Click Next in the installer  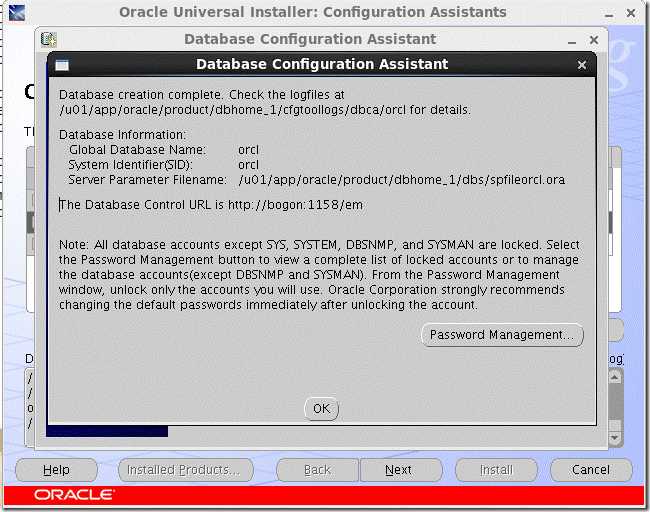point(399,470)
